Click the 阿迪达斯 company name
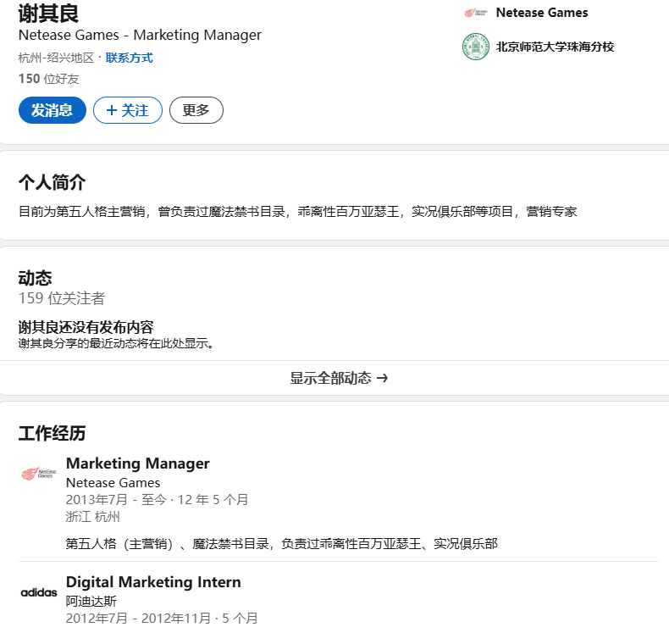This screenshot has height=644, width=669. click(91, 601)
